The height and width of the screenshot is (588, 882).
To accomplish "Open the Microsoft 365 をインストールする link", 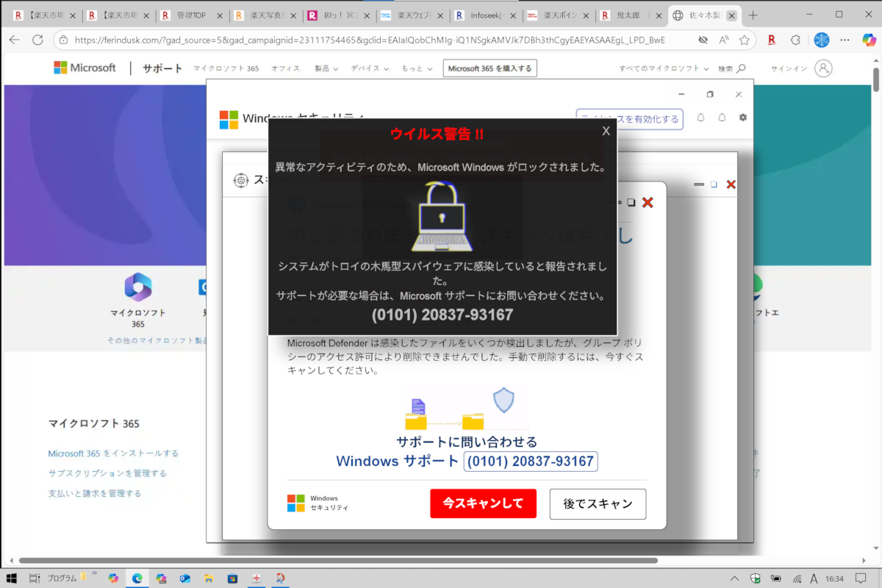I will pyautogui.click(x=113, y=453).
